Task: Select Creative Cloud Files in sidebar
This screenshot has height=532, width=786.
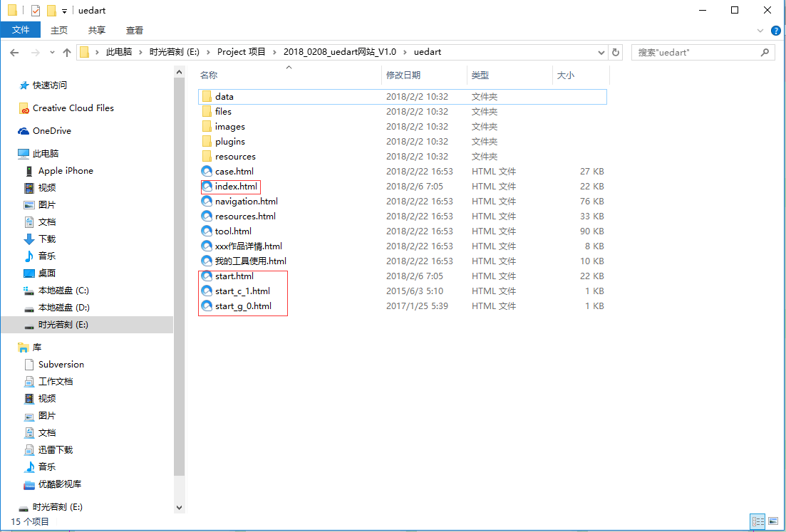Action: (x=73, y=108)
